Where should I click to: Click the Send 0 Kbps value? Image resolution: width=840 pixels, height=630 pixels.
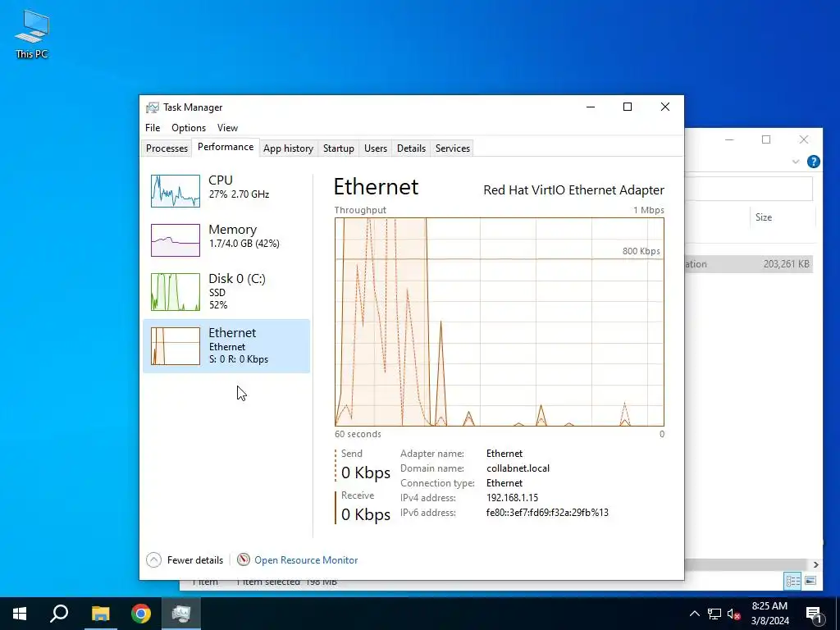366,472
